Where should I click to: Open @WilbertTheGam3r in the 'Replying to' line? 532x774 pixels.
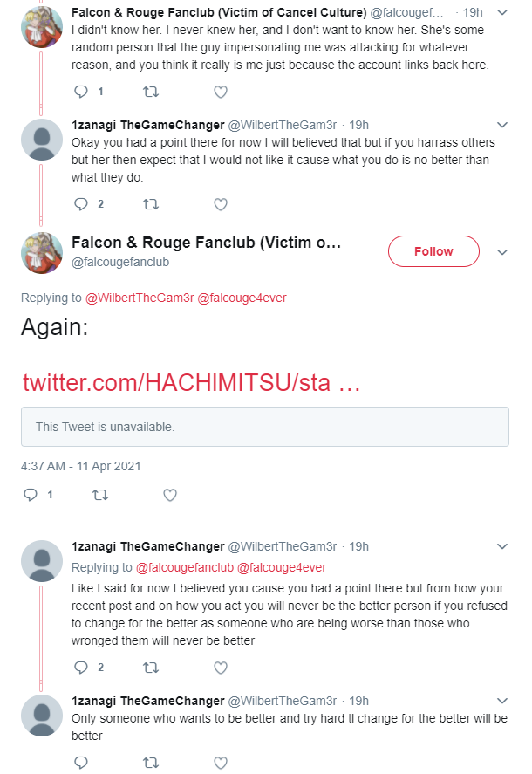pos(140,298)
